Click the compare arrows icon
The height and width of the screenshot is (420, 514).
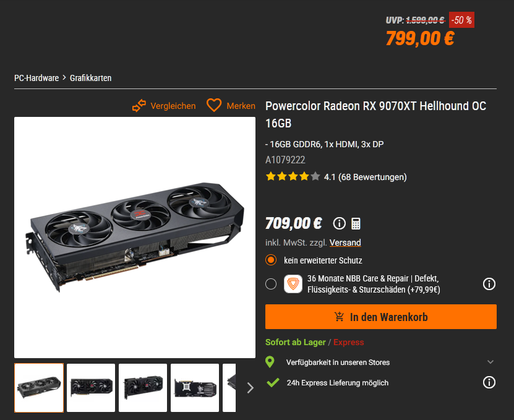point(139,106)
